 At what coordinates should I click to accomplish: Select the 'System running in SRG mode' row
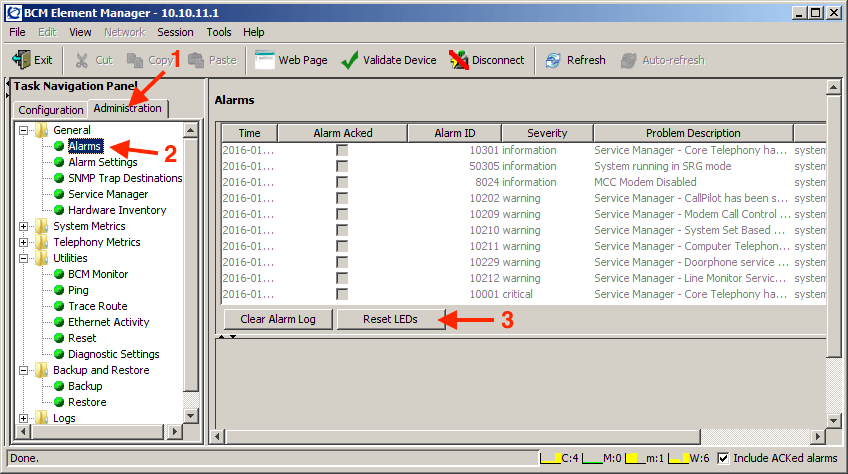(x=524, y=166)
